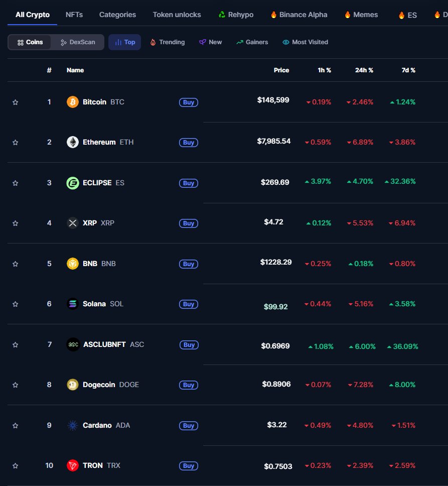
Task: Open the Dogecoin DOGE name link
Action: point(111,385)
